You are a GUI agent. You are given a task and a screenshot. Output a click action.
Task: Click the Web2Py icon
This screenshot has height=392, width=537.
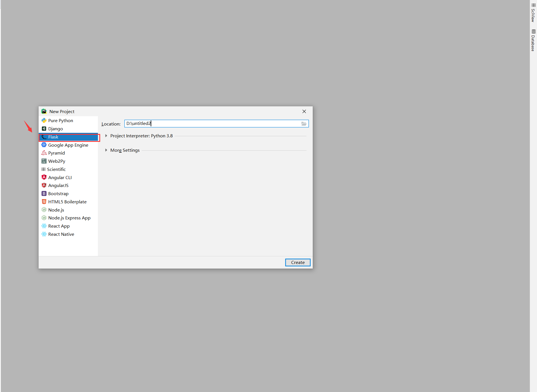44,161
